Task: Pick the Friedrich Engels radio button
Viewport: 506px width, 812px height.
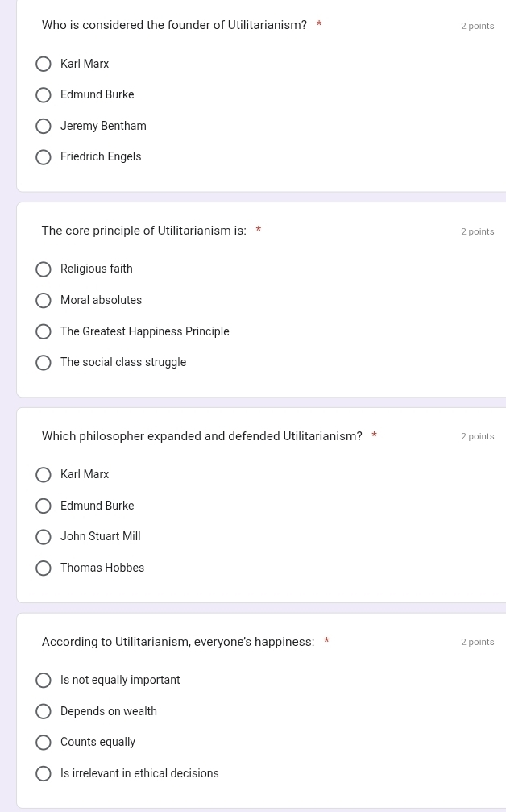Action: point(44,157)
